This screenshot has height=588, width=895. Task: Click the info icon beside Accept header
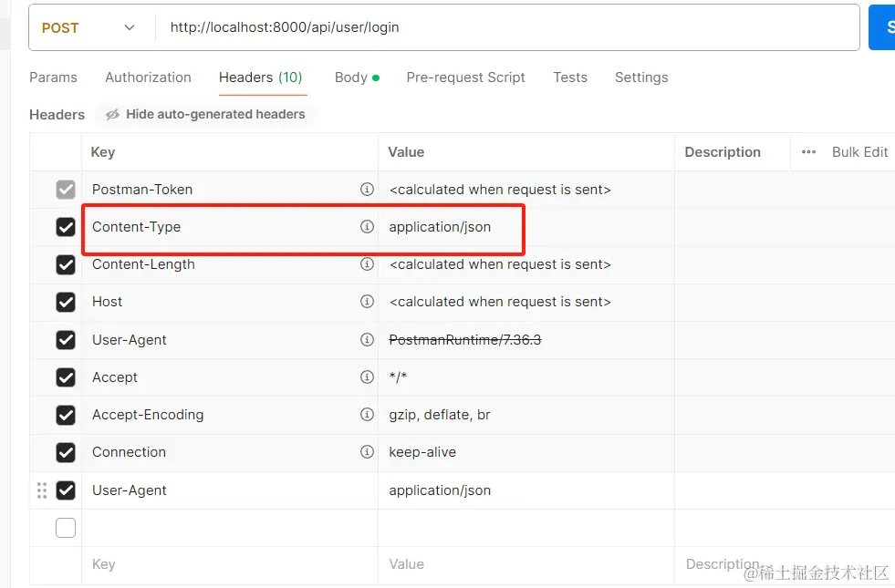pyautogui.click(x=367, y=377)
